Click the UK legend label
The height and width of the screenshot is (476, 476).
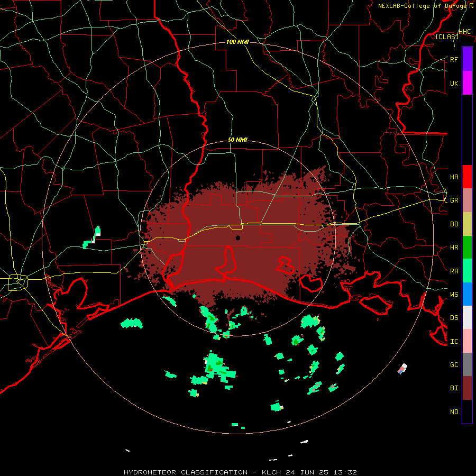[454, 83]
